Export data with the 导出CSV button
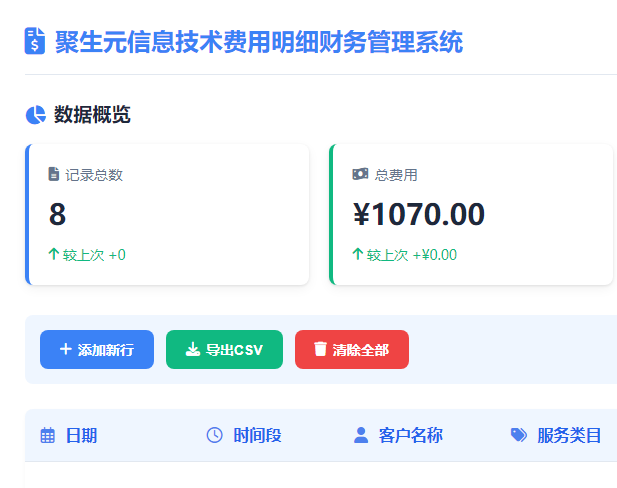 pyautogui.click(x=224, y=349)
